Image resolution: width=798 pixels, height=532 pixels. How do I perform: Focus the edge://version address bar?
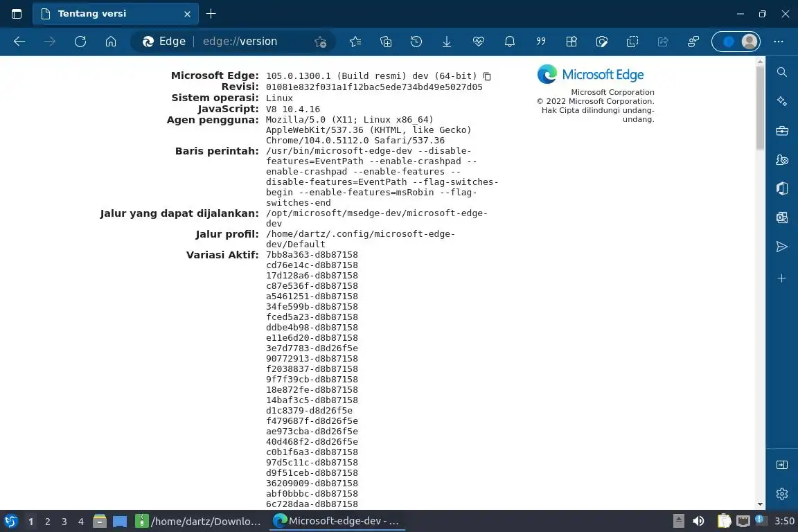(x=240, y=42)
